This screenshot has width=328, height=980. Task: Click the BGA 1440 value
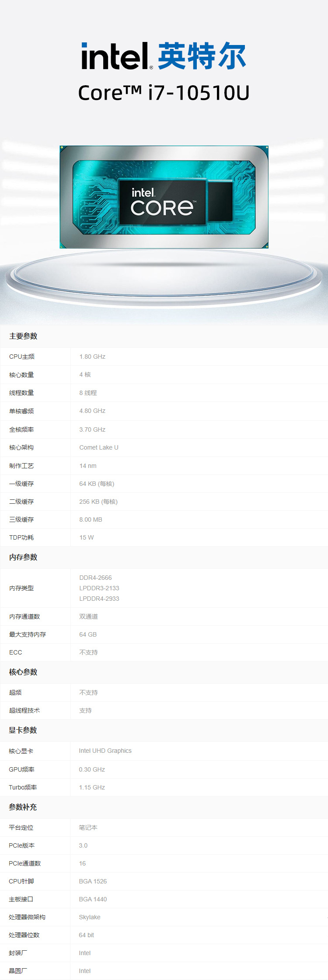click(x=93, y=899)
